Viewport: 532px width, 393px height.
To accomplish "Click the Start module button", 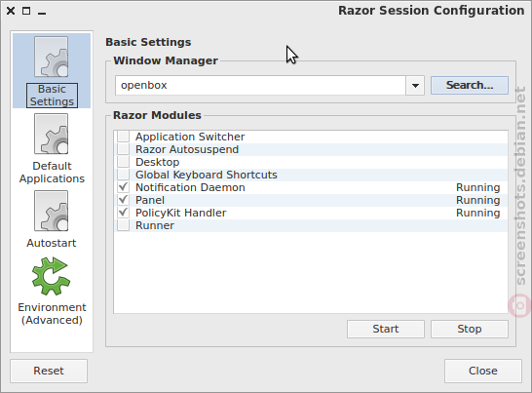I will pyautogui.click(x=386, y=329).
